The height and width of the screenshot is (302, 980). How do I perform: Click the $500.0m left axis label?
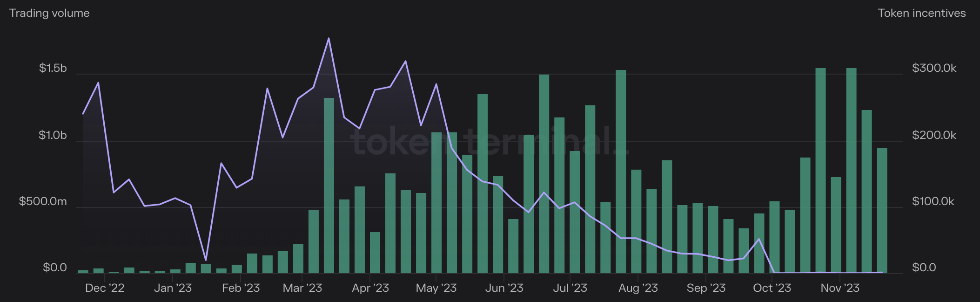point(43,201)
